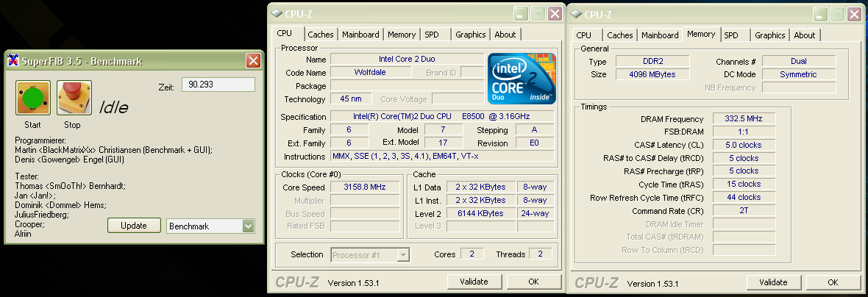Image resolution: width=868 pixels, height=297 pixels.
Task: Open the Graphics tab in left CPU-Z
Action: [x=471, y=35]
